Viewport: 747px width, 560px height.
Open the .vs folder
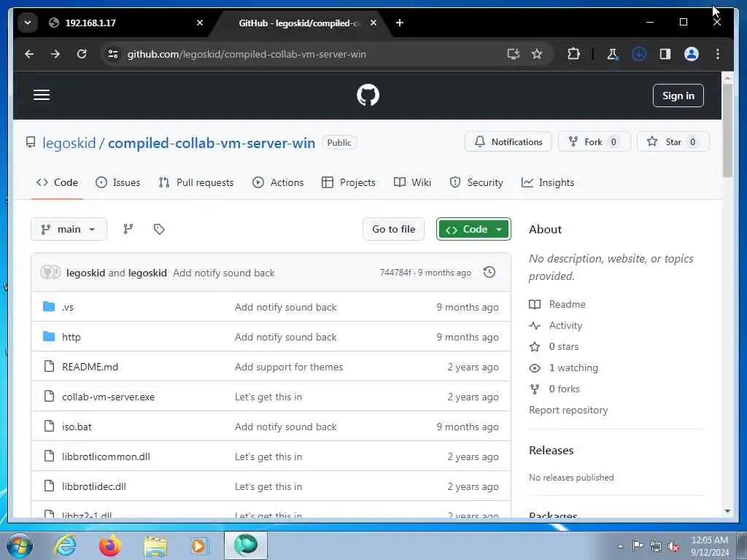68,308
